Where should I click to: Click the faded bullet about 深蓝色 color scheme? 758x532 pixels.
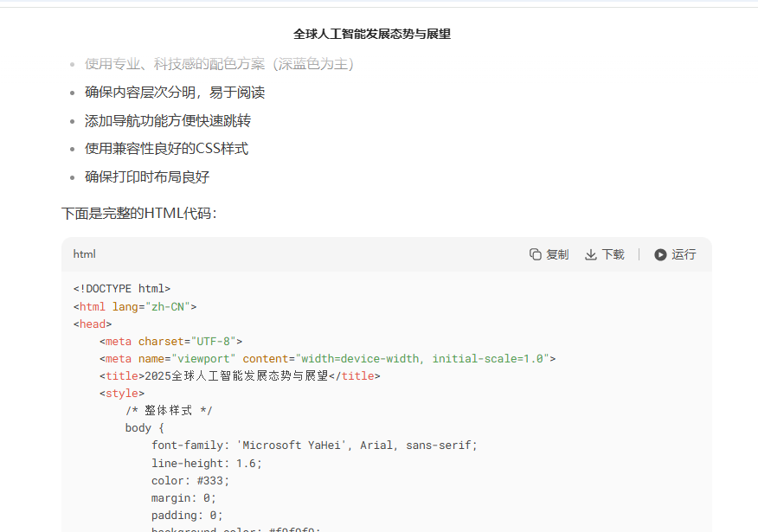coord(219,64)
